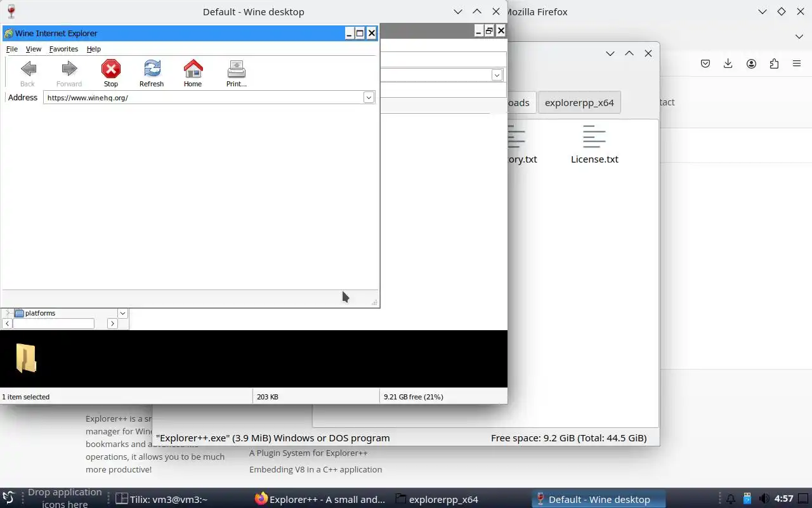Open the explorerpp_x64 breadcrumb in the file manager
Viewport: 812px width, 508px height.
point(579,103)
